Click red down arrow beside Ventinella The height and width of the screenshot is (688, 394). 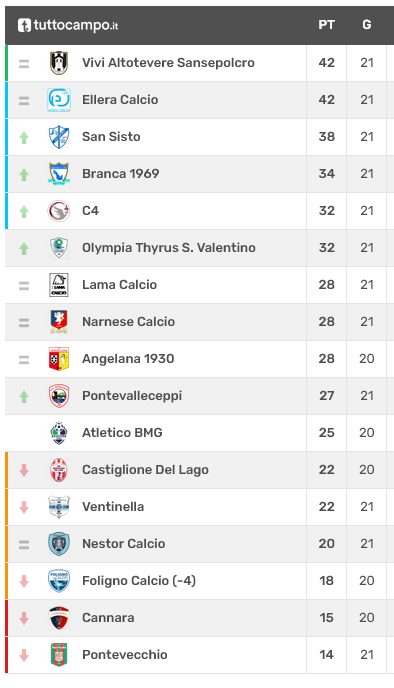pos(24,507)
